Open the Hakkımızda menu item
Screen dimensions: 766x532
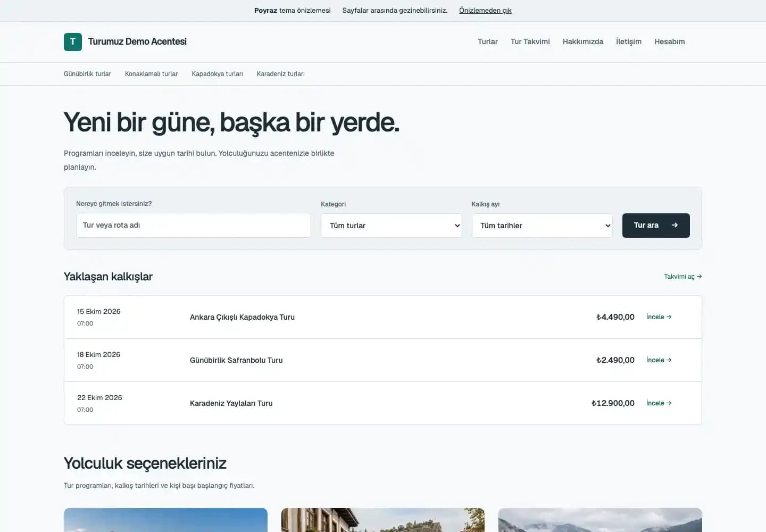pos(583,41)
